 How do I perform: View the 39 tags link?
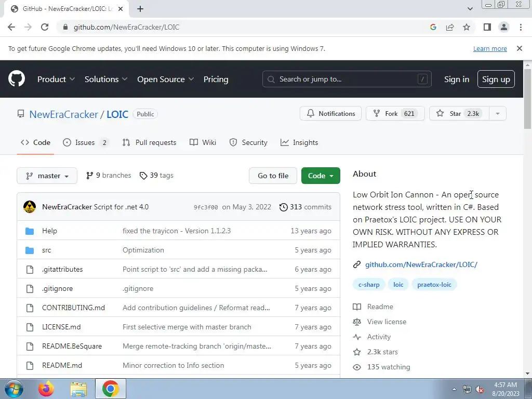pyautogui.click(x=156, y=176)
